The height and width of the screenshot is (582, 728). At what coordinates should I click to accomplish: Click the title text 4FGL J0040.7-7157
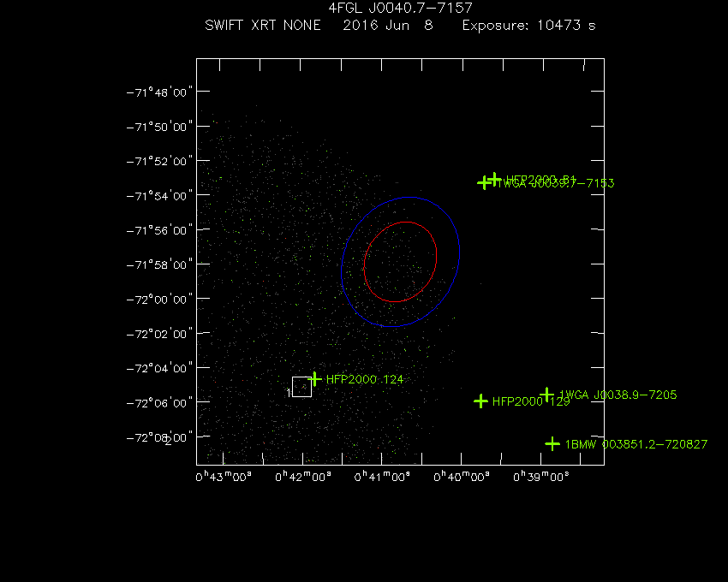tap(400, 8)
